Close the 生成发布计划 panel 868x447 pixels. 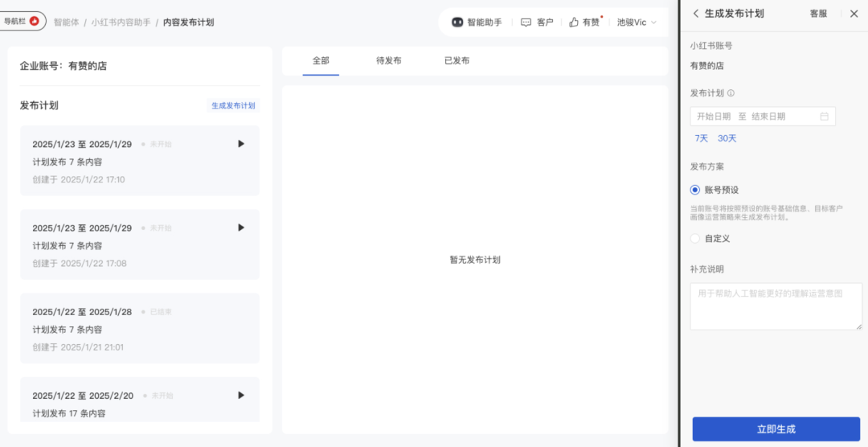pyautogui.click(x=854, y=14)
